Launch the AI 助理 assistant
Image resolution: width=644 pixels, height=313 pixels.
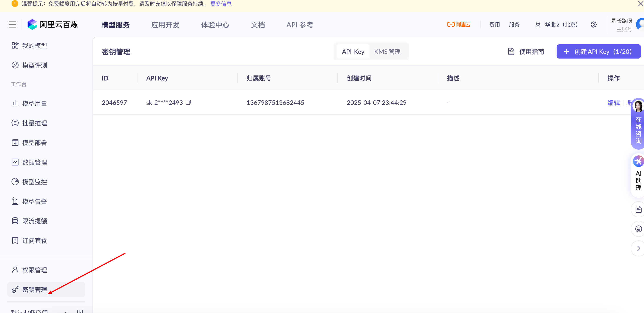pyautogui.click(x=638, y=175)
